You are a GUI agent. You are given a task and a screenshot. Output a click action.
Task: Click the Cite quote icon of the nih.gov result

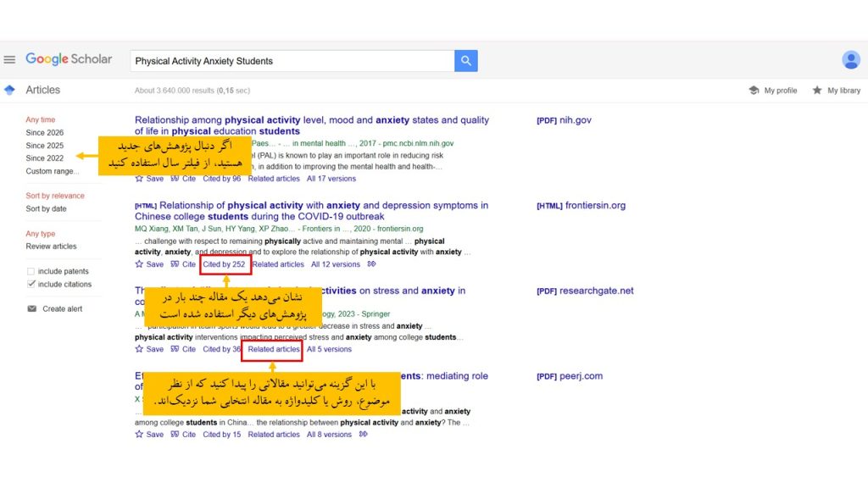point(175,179)
